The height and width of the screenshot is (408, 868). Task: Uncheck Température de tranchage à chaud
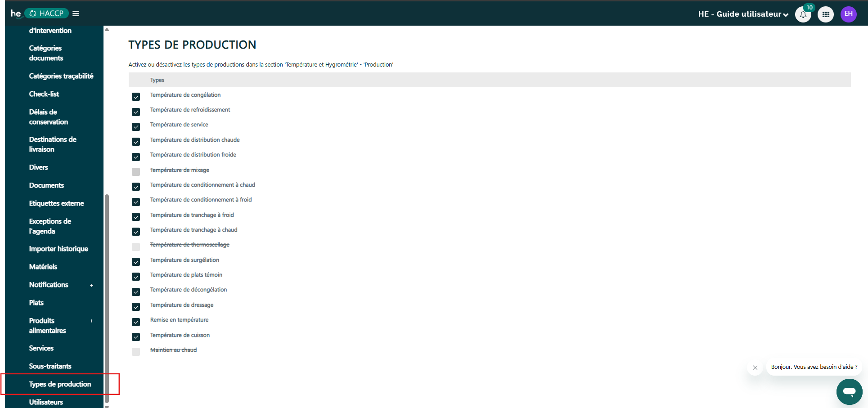pos(136,232)
